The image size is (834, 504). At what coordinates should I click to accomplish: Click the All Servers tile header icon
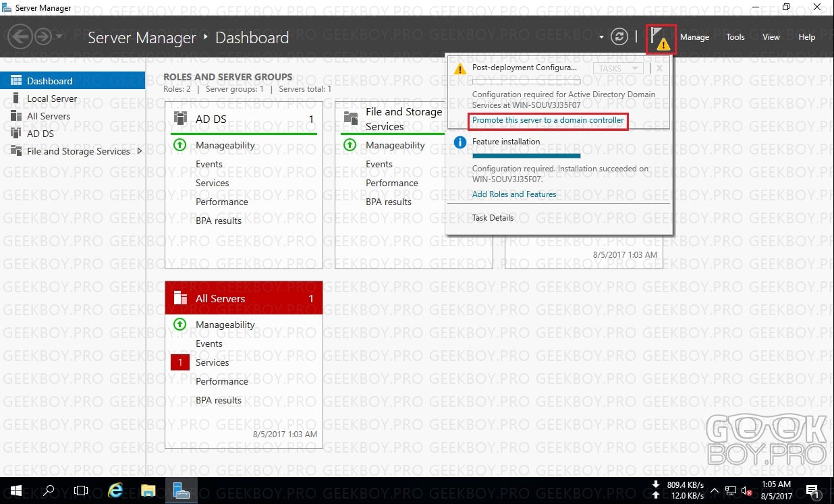click(x=180, y=298)
